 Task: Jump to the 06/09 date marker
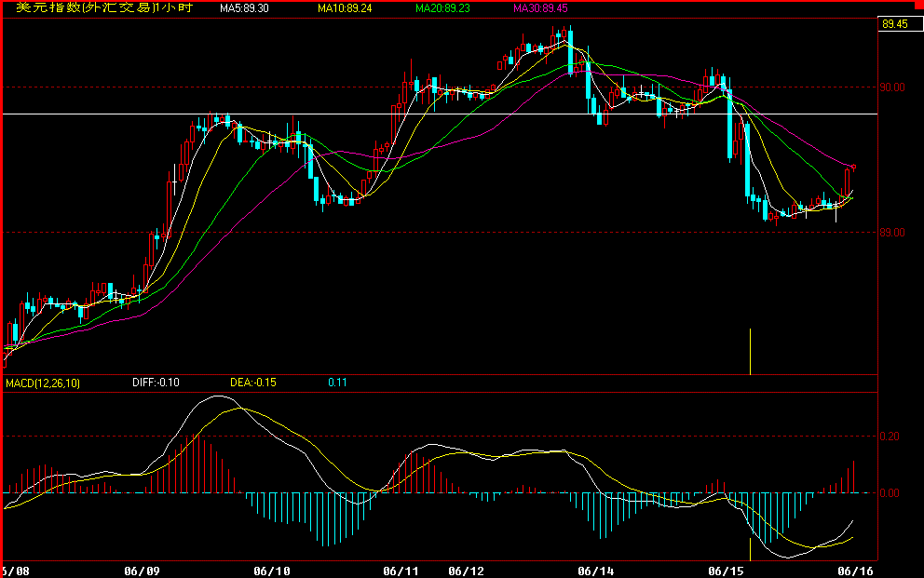[x=142, y=570]
